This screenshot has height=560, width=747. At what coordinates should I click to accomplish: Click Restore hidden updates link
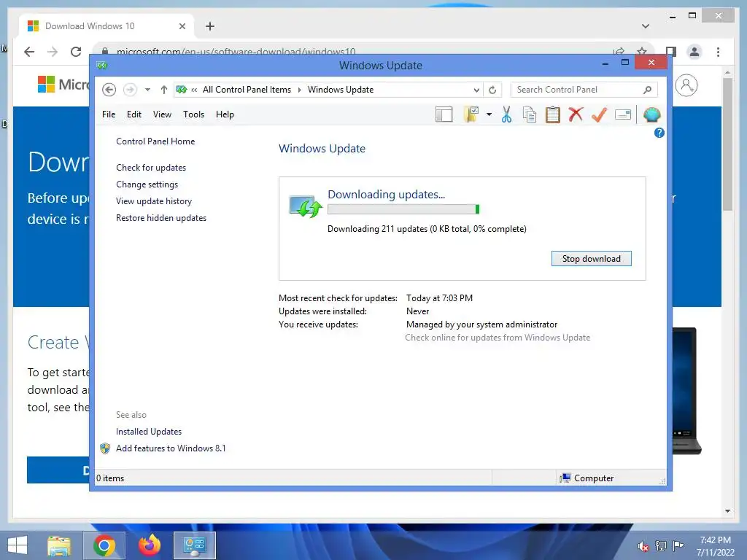pyautogui.click(x=161, y=217)
